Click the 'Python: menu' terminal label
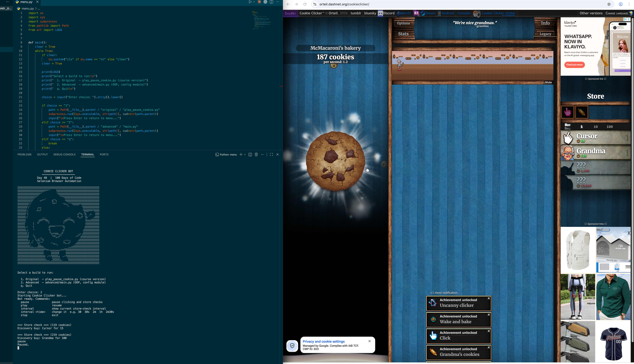 tap(226, 155)
